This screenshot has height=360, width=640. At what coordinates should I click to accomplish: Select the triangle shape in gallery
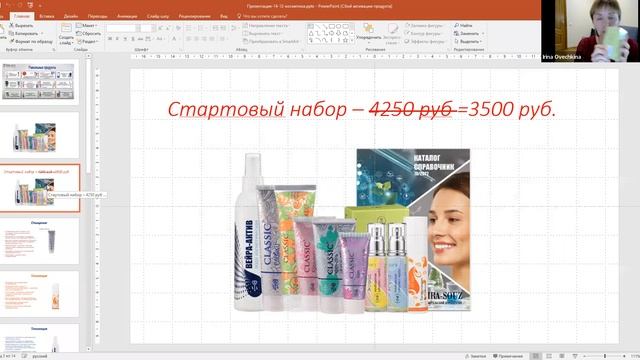coord(311,33)
